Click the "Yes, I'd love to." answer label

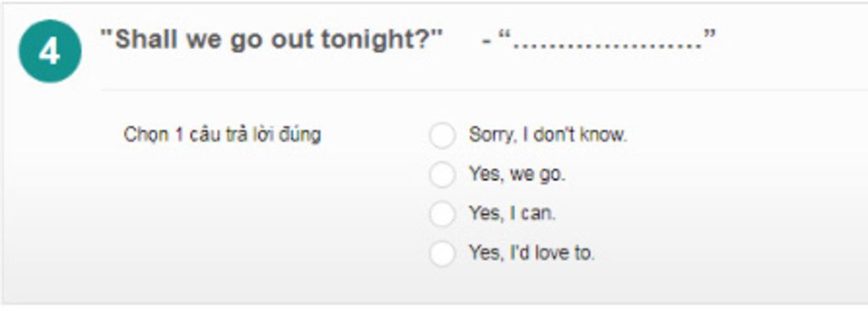click(x=531, y=253)
